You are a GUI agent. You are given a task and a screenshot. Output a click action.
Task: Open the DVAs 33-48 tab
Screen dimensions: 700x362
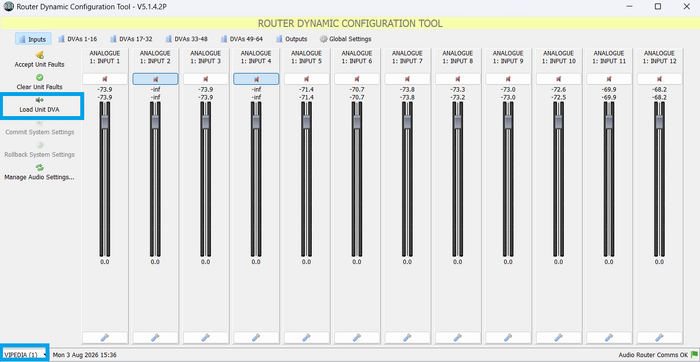click(x=187, y=39)
